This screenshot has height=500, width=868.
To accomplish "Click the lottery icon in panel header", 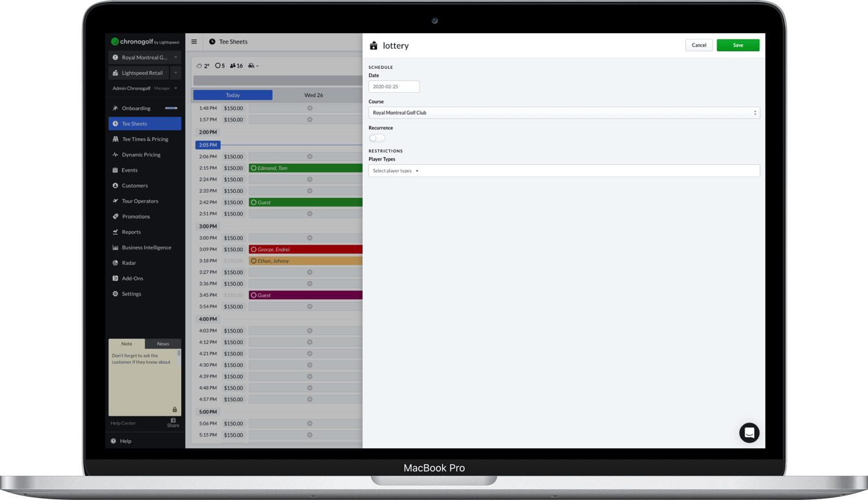I will tap(374, 45).
